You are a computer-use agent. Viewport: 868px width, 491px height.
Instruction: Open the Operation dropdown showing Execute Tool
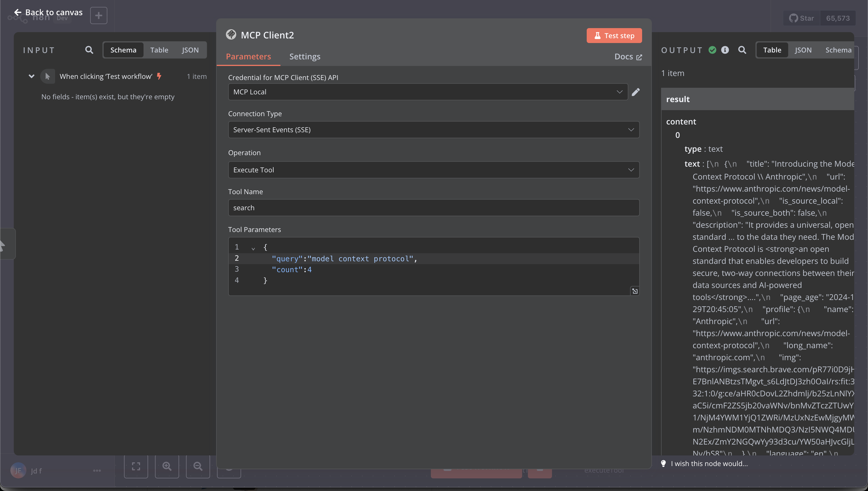pyautogui.click(x=433, y=170)
